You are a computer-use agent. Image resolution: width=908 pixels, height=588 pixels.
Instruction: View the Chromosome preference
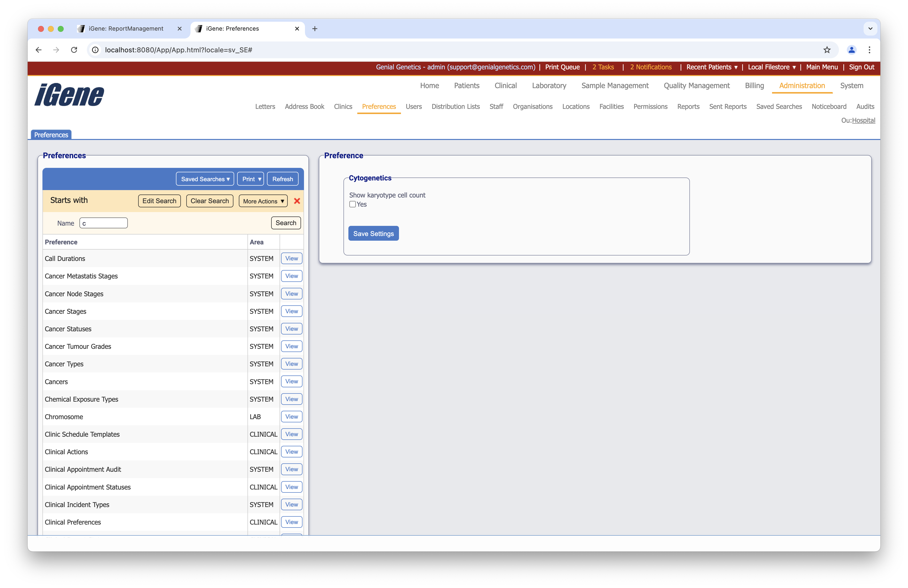[291, 417]
